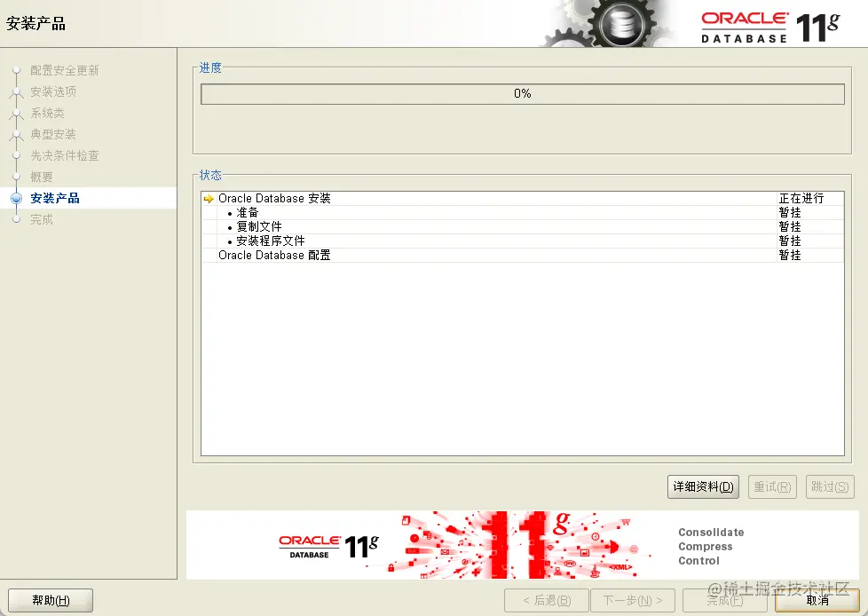Viewport: 868px width, 616px height.
Task: Go back with the 后退(B) button
Action: pyautogui.click(x=547, y=600)
